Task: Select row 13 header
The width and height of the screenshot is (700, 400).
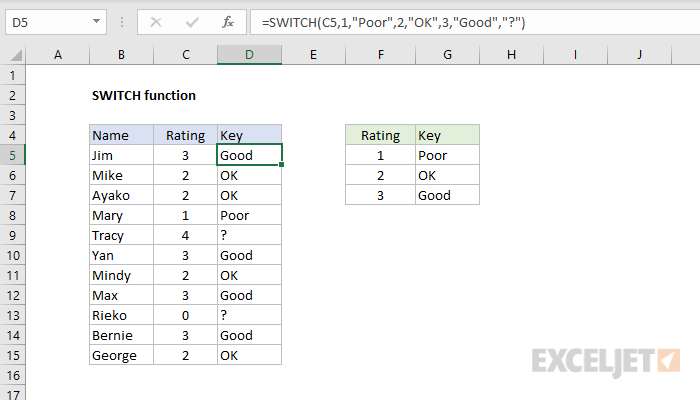Action: 13,315
